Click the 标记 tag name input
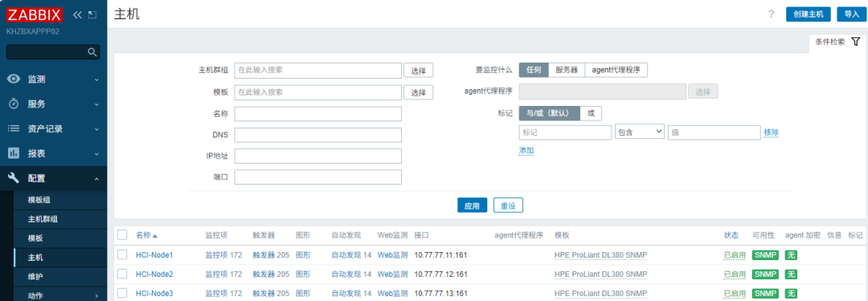The height and width of the screenshot is (301, 868). click(x=565, y=132)
